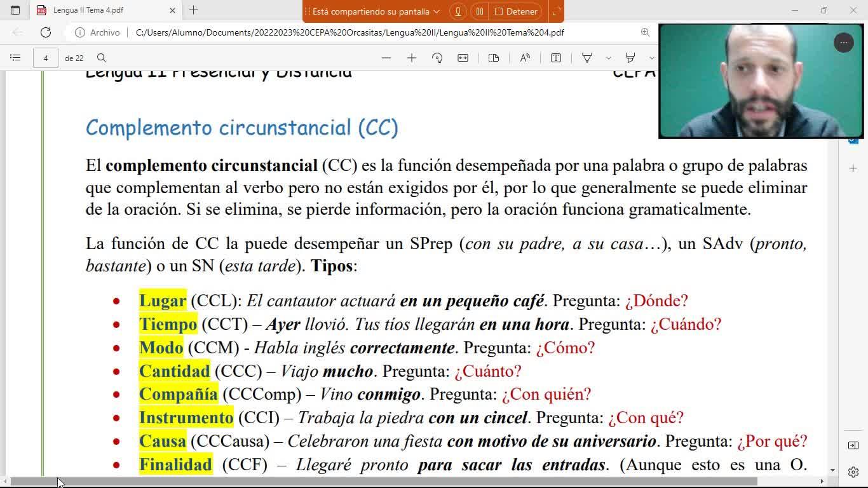Screen dimensions: 868x488
Task: Click the address bar with the file path
Action: (x=350, y=32)
